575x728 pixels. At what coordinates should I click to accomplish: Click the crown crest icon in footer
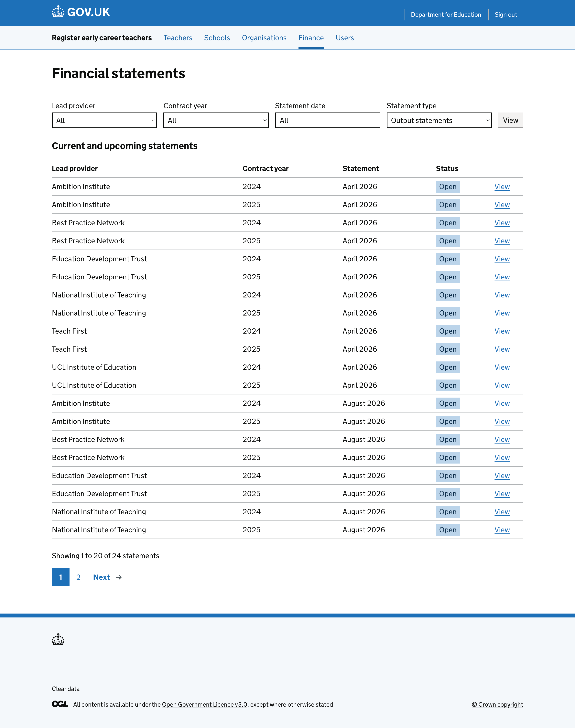point(58,639)
